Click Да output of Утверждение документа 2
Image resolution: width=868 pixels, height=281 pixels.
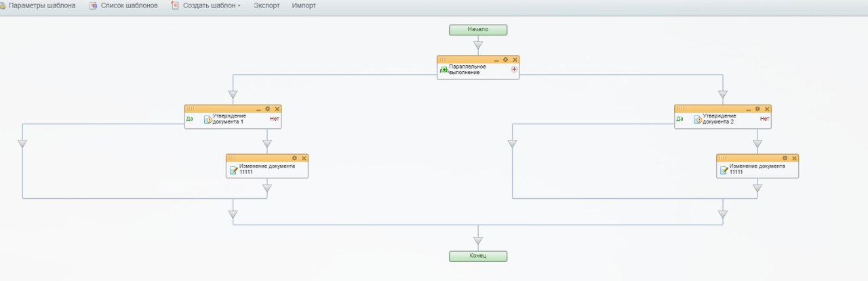coord(679,118)
